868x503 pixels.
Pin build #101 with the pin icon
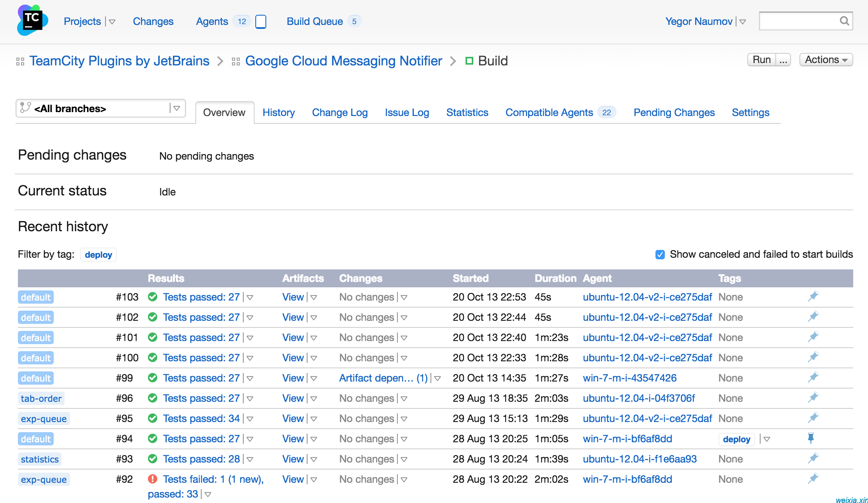pyautogui.click(x=813, y=337)
